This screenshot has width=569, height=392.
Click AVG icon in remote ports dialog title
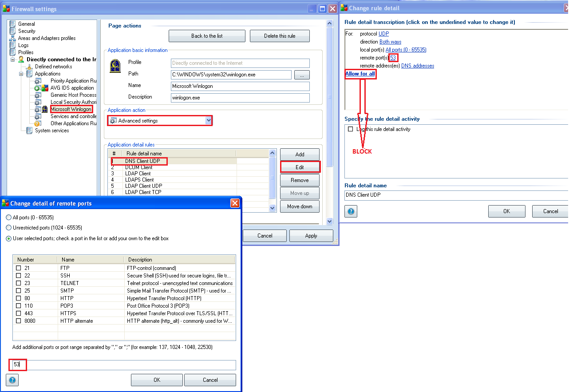(5, 203)
